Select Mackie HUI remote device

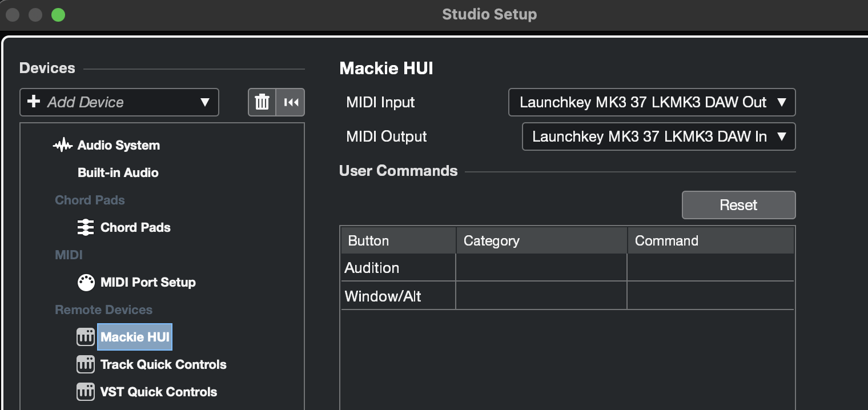[x=135, y=337]
